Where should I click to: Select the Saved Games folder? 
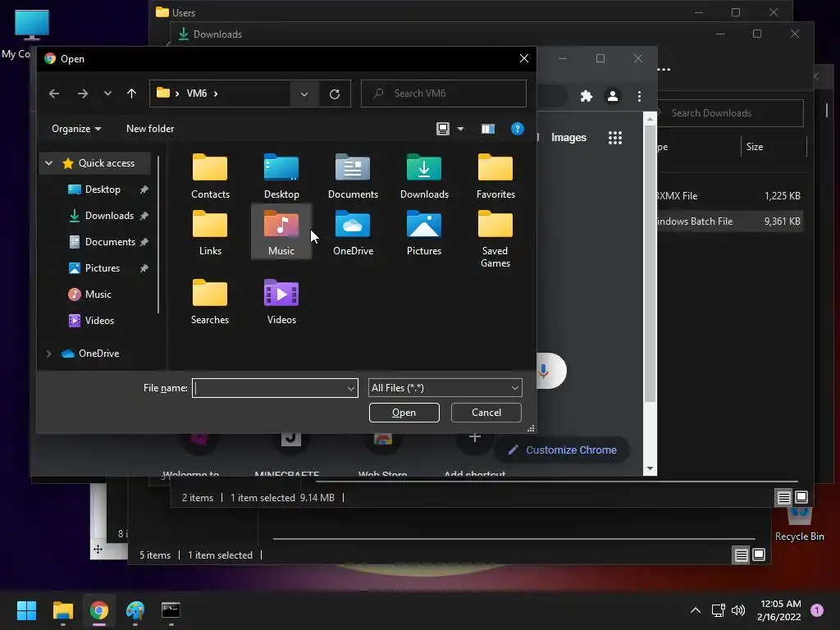pos(495,239)
